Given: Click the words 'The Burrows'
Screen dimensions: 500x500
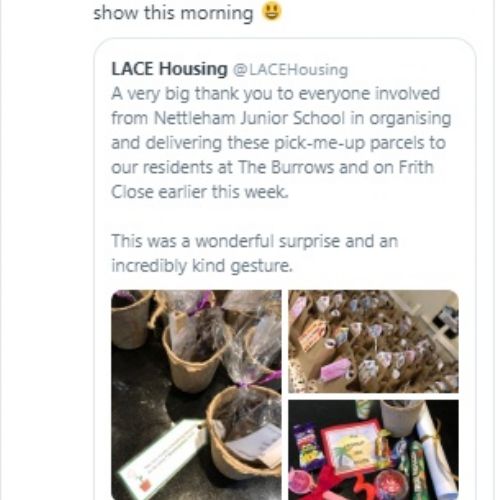Looking at the screenshot, I should pyautogui.click(x=286, y=167).
